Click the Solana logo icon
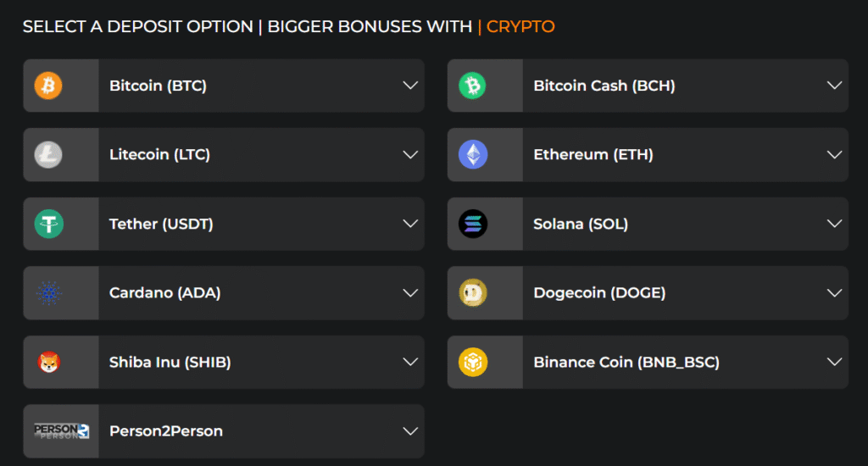This screenshot has width=868, height=466. (473, 224)
